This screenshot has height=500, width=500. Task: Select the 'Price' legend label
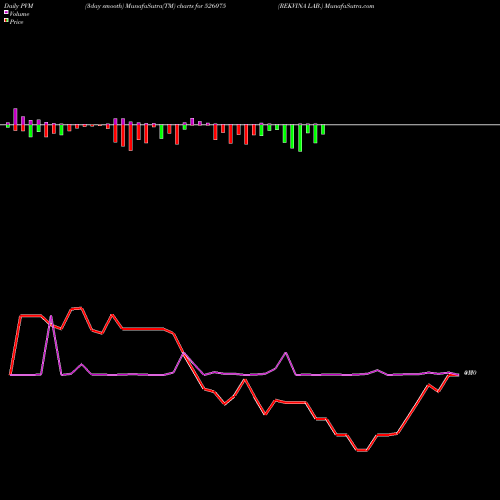16,22
